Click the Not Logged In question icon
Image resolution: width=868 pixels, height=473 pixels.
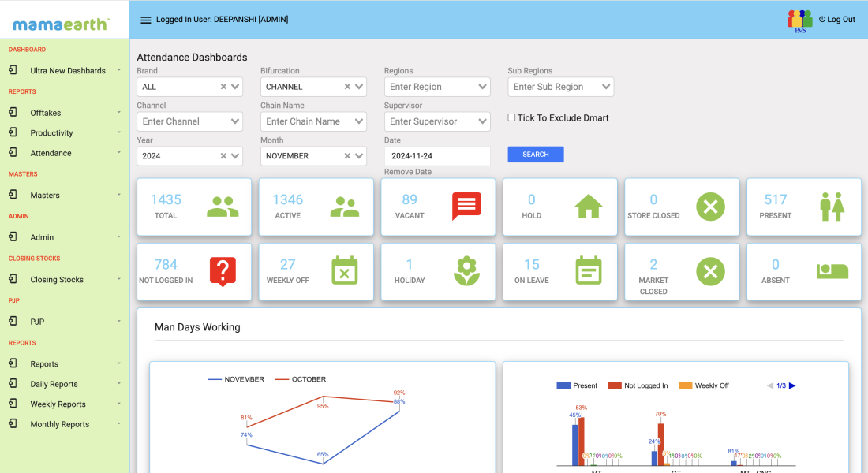(223, 272)
